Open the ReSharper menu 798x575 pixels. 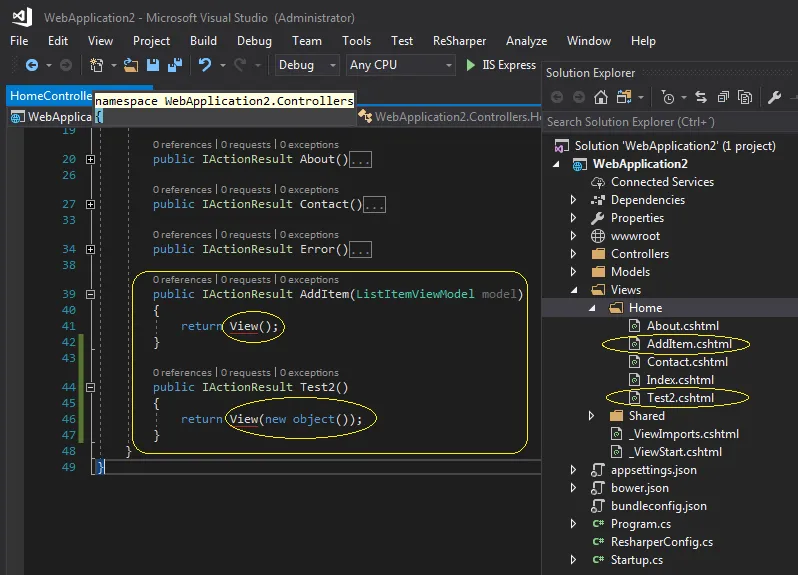coord(459,41)
